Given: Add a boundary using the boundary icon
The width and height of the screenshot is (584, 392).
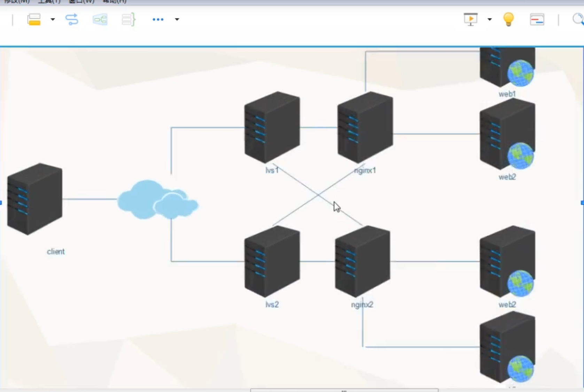Looking at the screenshot, I should (x=100, y=19).
